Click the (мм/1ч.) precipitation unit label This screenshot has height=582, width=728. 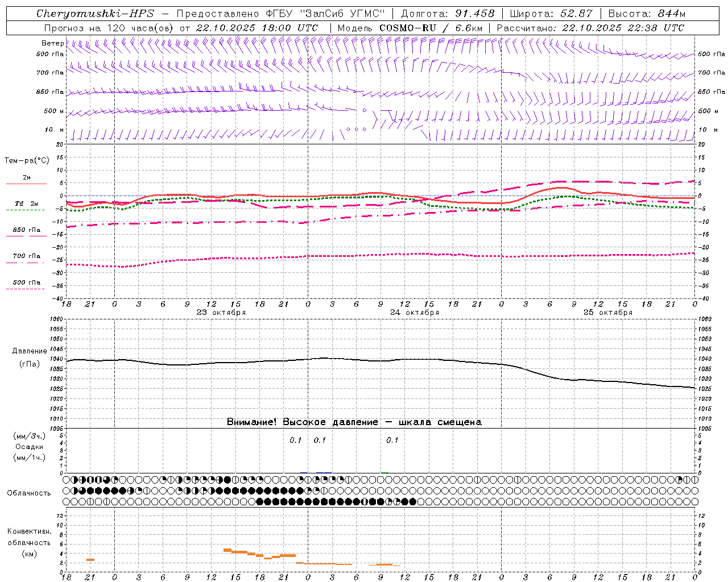[x=30, y=458]
